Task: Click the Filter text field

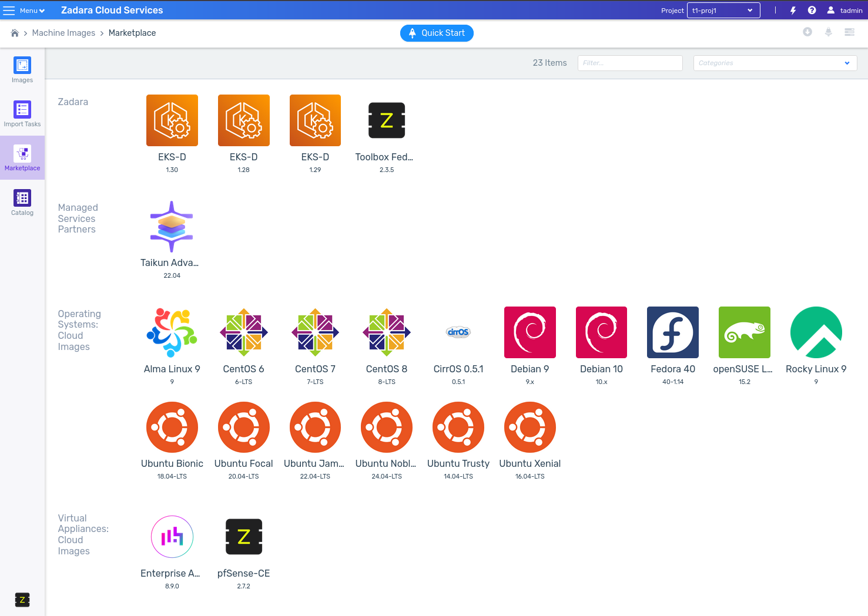Action: [630, 63]
